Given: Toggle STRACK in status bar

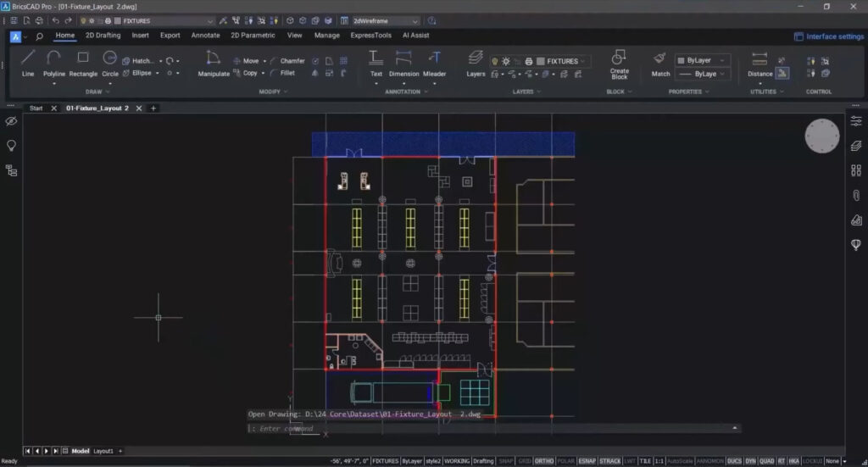Looking at the screenshot, I should 610,461.
